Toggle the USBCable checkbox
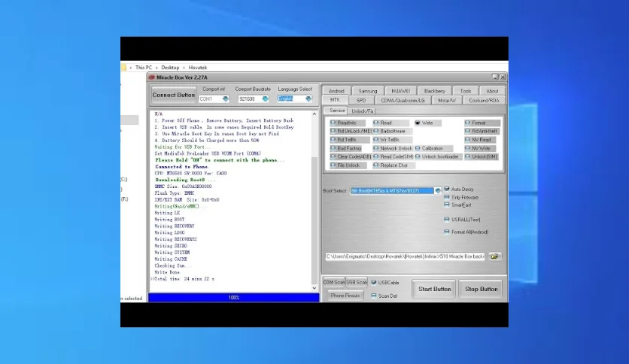This screenshot has height=364, width=629. point(373,282)
